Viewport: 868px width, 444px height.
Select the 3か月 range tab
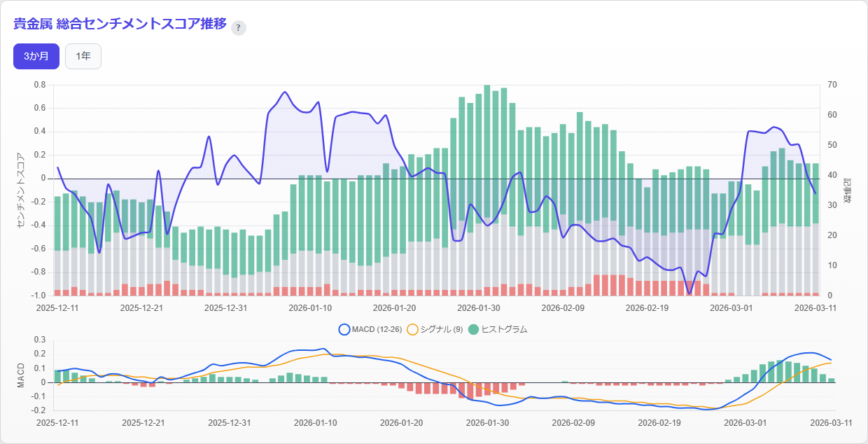[36, 57]
